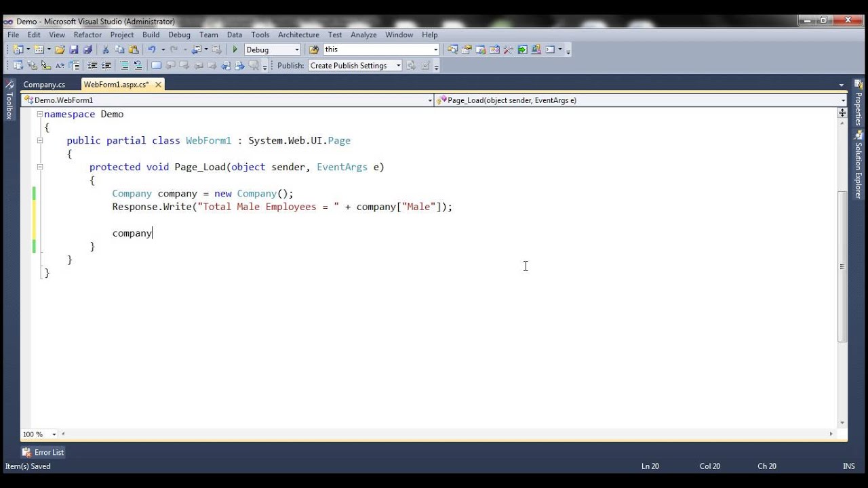Click the Display Parameter Info icon
The image size is (868, 488).
pos(32,66)
